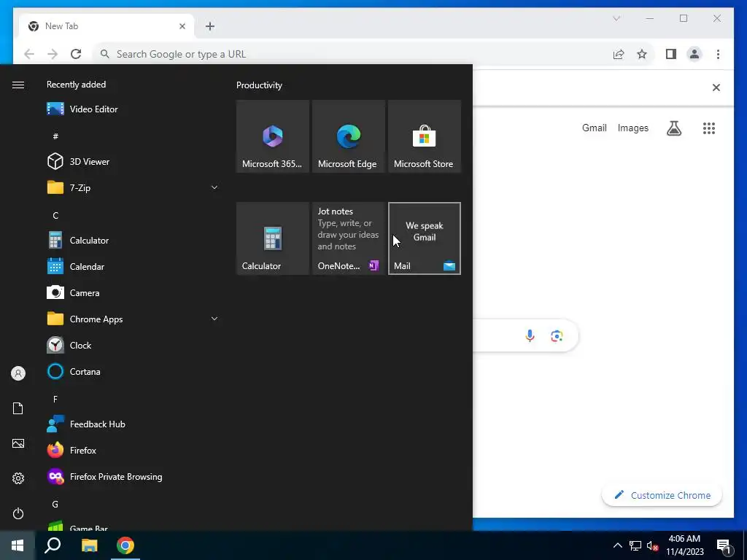This screenshot has width=747, height=560.
Task: Expand the 7-Zip folder chevron
Action: [x=214, y=187]
